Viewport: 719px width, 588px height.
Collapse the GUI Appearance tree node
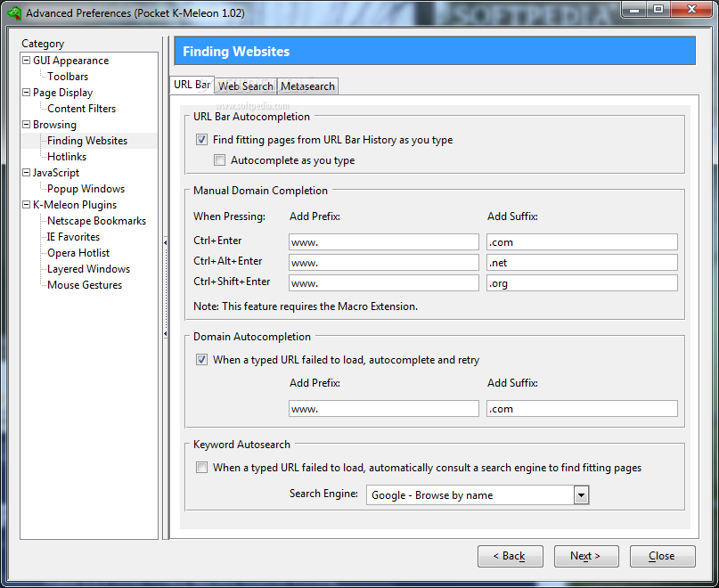pyautogui.click(x=26, y=60)
